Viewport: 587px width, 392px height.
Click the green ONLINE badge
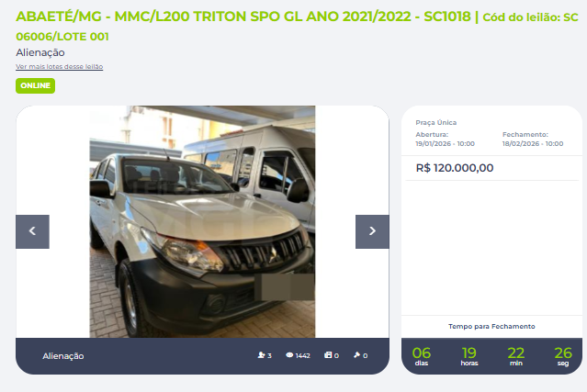click(x=35, y=85)
